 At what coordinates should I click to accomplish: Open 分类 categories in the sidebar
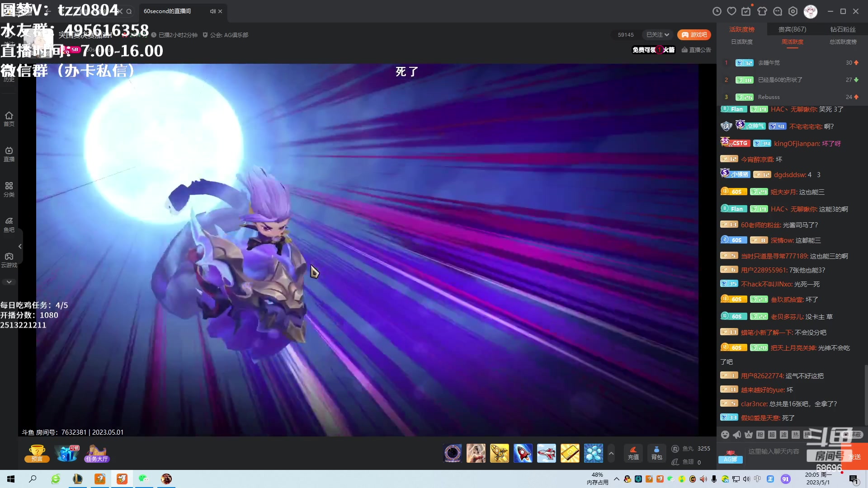pyautogui.click(x=9, y=189)
